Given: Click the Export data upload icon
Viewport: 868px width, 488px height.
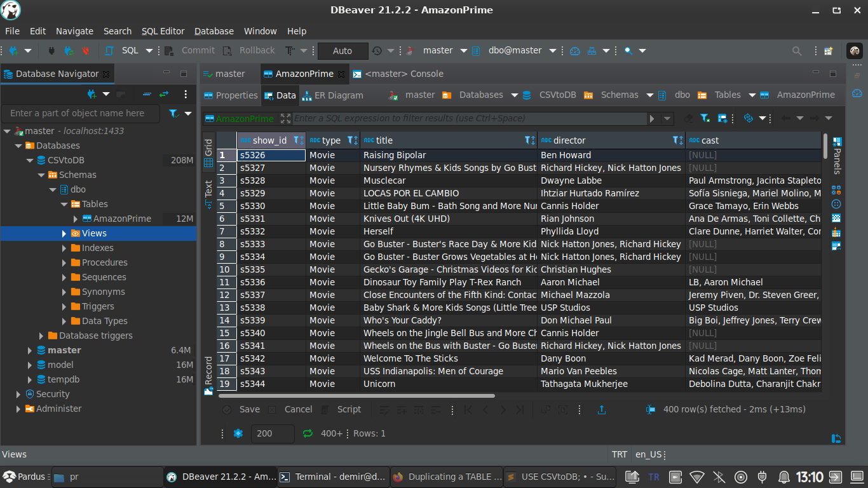Looking at the screenshot, I should coord(602,410).
